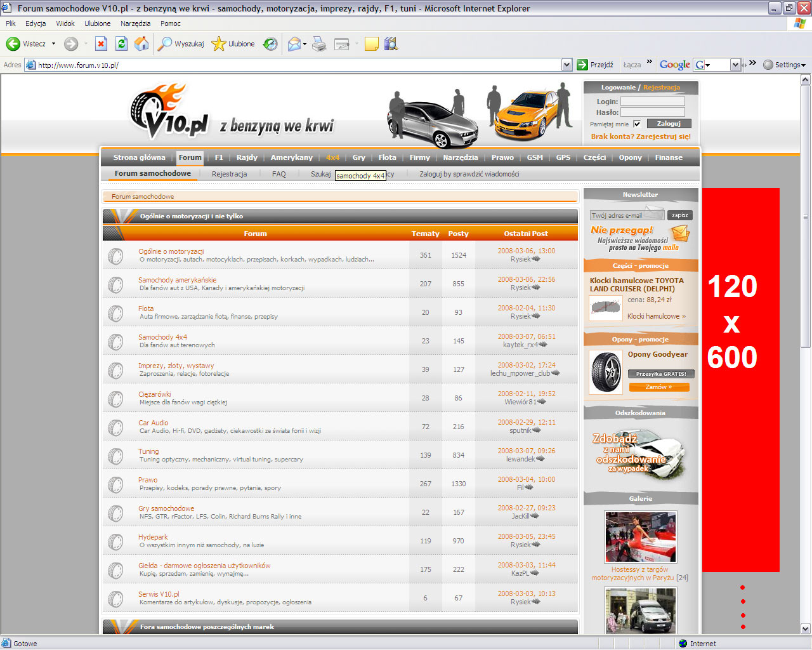Open Wyszukaj search magnifier in toolbar
This screenshot has width=812, height=650.
[164, 44]
